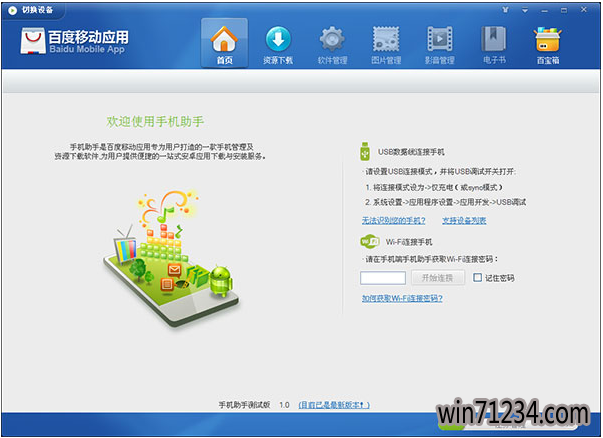Maximize the Baidu Mobile App window
Viewport: 603px width, 438px height.
tap(564, 10)
